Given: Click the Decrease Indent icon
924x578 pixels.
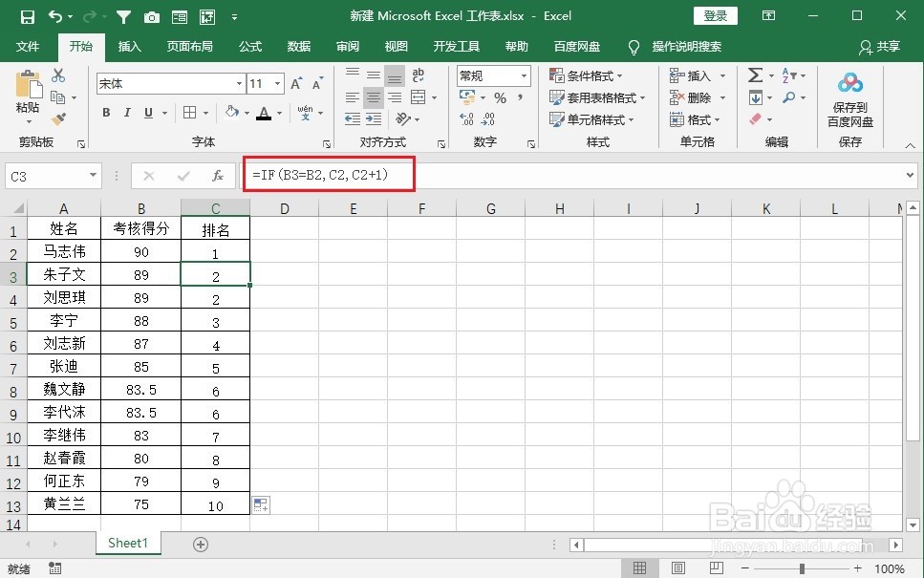Looking at the screenshot, I should click(353, 119).
